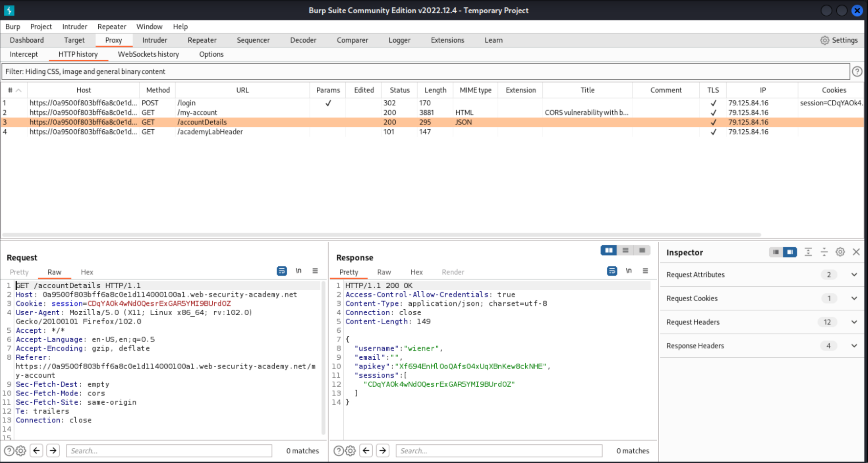Open Request search settings gear
Screen dimensions: 868x463
pos(21,451)
